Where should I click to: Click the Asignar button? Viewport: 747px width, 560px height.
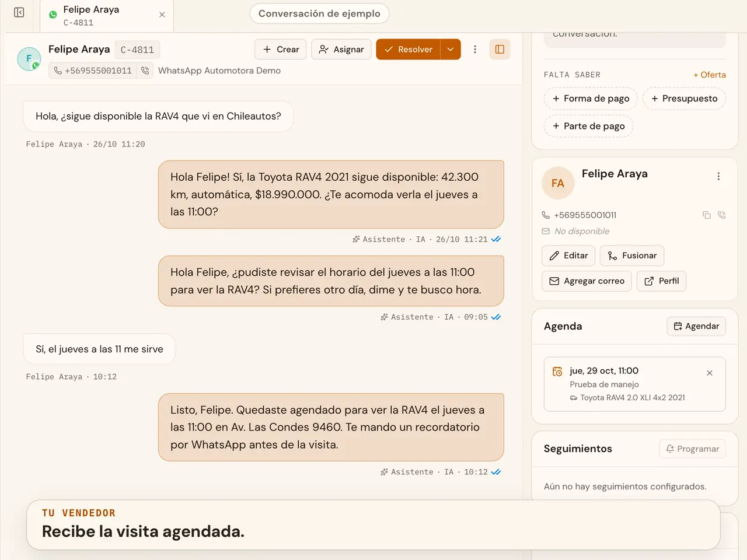341,50
